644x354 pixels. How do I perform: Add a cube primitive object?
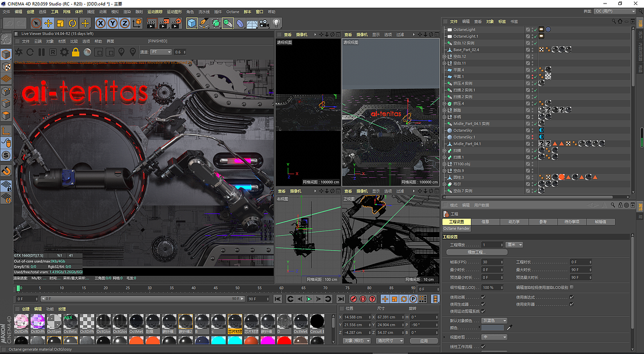pyautogui.click(x=192, y=23)
